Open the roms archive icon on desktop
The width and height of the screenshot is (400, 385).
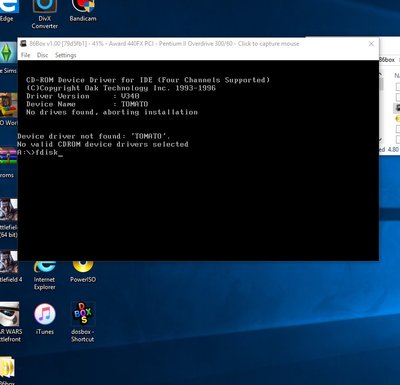[8, 162]
